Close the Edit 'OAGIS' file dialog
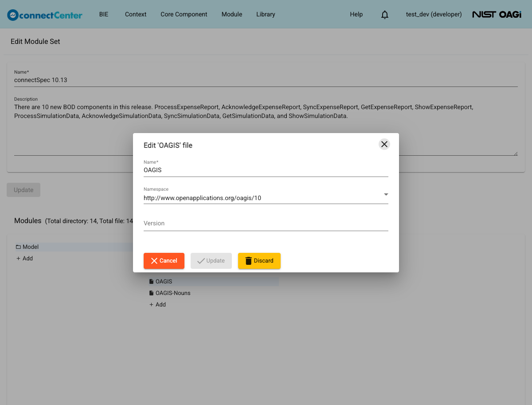Viewport: 532px width, 405px height. (384, 144)
